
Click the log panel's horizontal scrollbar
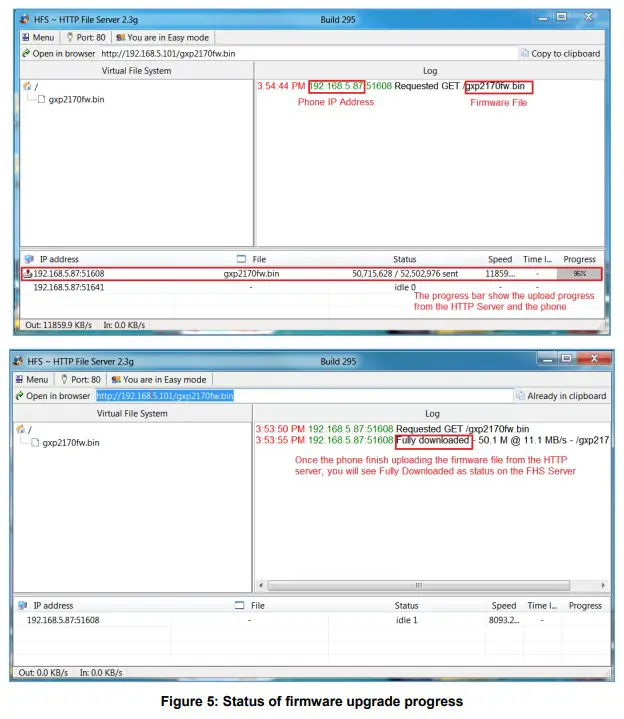tap(430, 585)
